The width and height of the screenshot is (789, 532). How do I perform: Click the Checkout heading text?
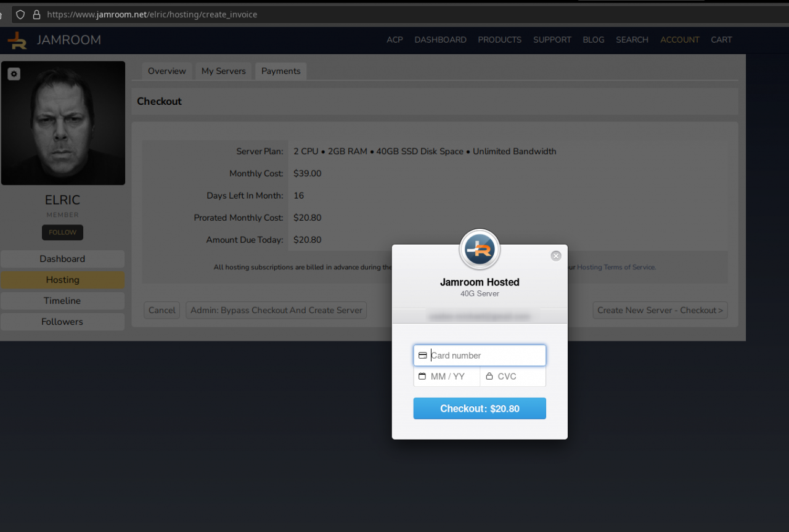click(x=160, y=102)
